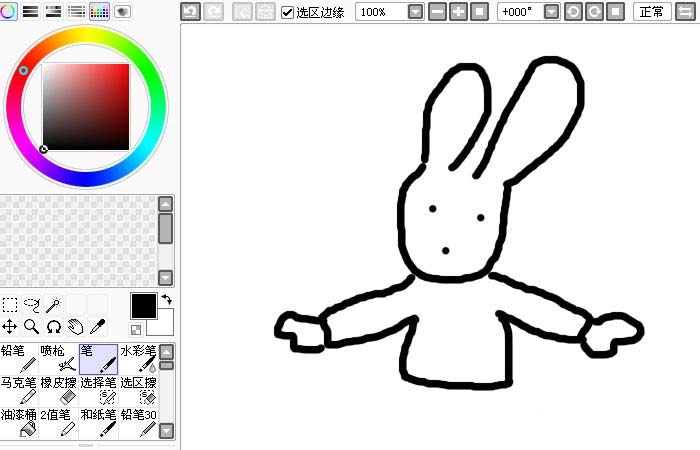Select the 水彩笔 watercolor brush

tap(138, 359)
